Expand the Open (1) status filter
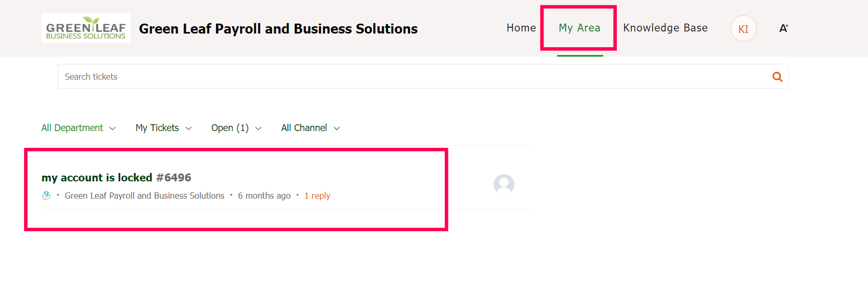 pos(236,128)
